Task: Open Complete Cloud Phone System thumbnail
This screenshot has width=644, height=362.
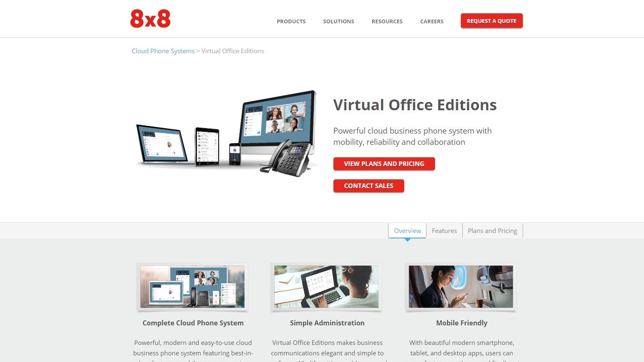Action: [x=192, y=287]
